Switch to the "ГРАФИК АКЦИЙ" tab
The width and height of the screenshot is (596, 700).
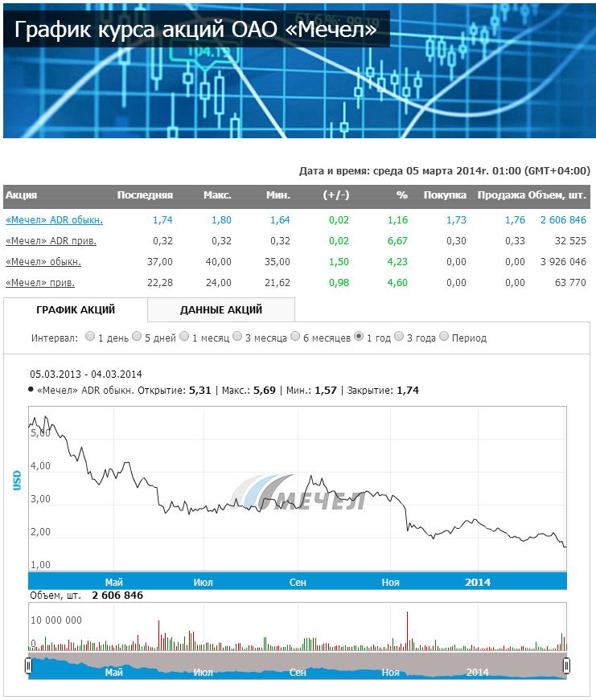tap(76, 310)
